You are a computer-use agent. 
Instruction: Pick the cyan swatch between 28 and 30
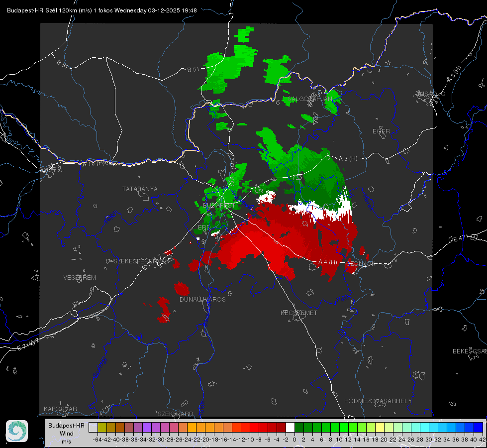coord(425,427)
